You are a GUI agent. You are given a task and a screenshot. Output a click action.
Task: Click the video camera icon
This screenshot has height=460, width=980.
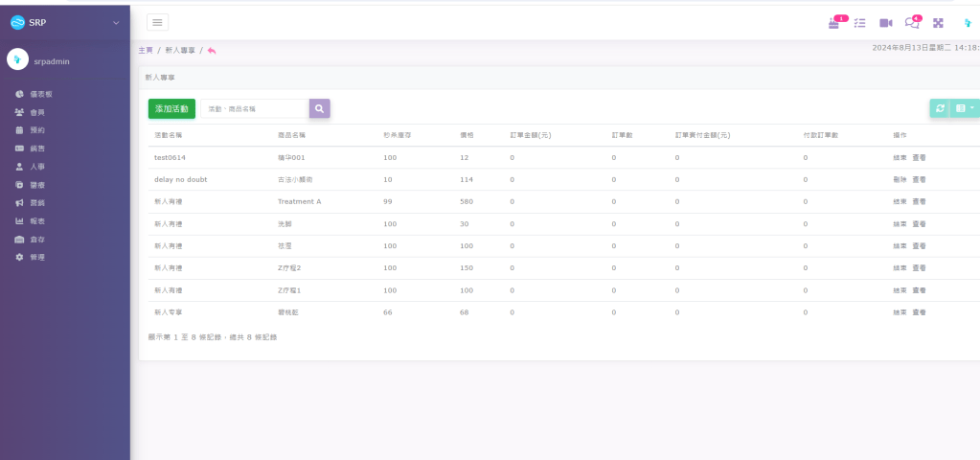885,23
